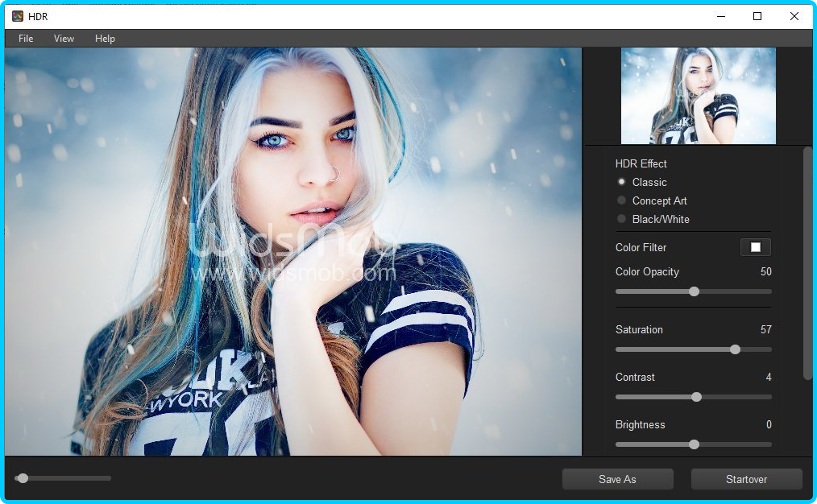The width and height of the screenshot is (817, 504).
Task: Click the Brightness slider handle
Action: pos(694,444)
